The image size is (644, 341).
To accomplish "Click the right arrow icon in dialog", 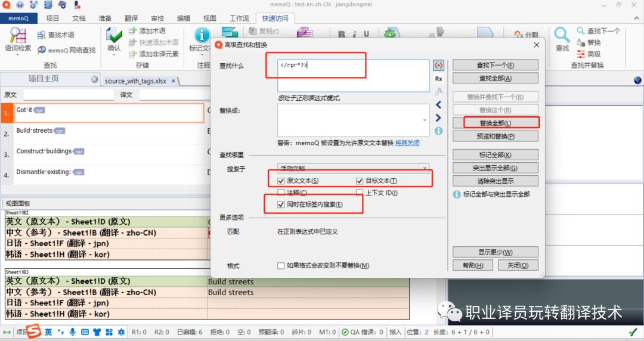I will [x=438, y=118].
